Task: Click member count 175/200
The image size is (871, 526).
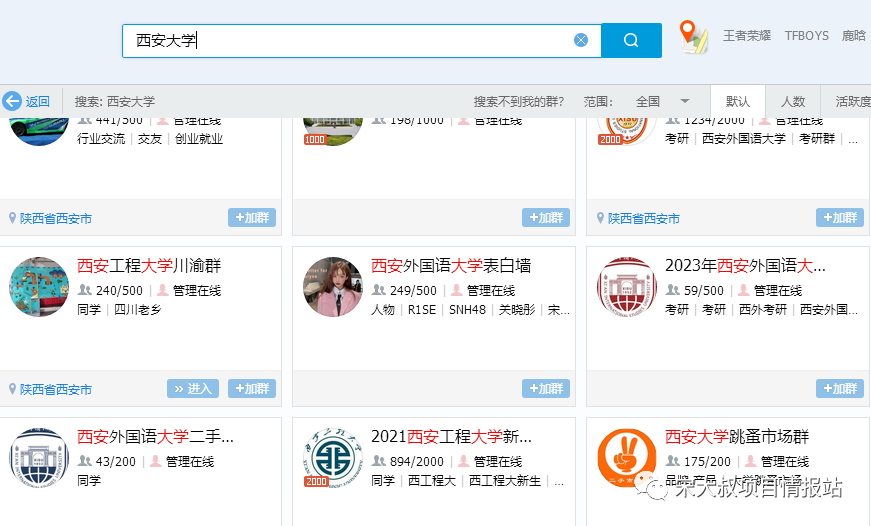Action: 707,462
